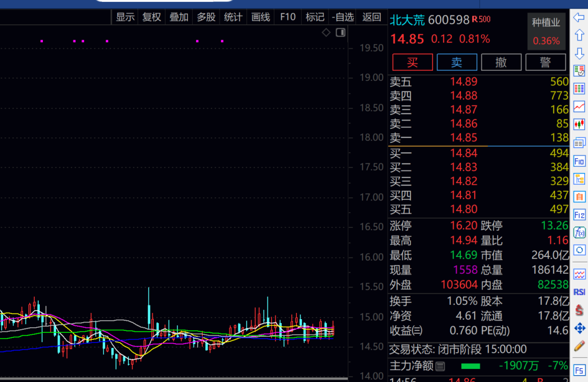Select the 买三 price 14.82
The width and height of the screenshot is (588, 382).
pyautogui.click(x=464, y=182)
